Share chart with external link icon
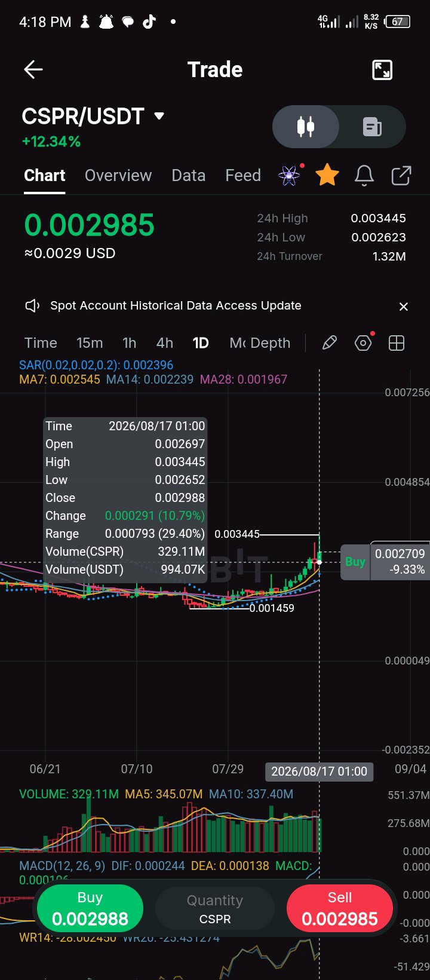 tap(401, 176)
